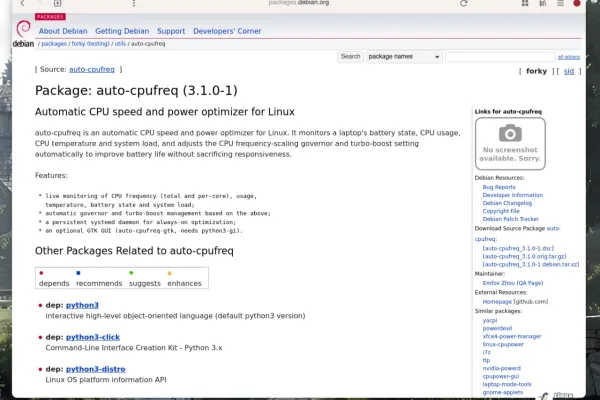Open Developers' Corner menu
Screen dimensions: 600x400
pos(227,31)
